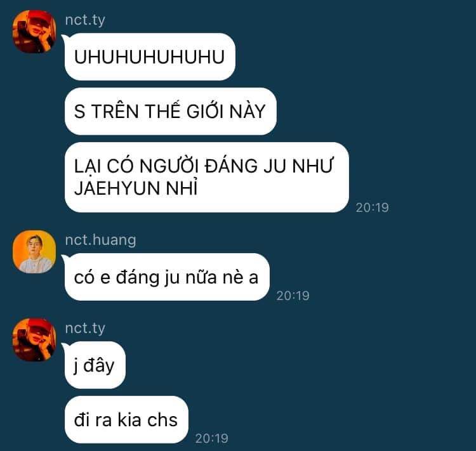Screen dimensions: 476x451
Task: Click the 20:19 timestamp beside 'đi ra kia chs'
Action: click(x=211, y=438)
